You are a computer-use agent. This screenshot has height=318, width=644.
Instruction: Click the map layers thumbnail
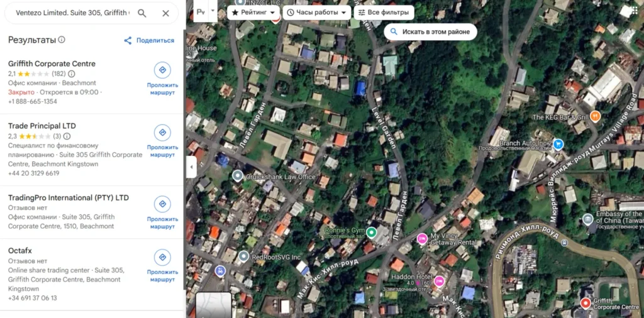pyautogui.click(x=213, y=305)
